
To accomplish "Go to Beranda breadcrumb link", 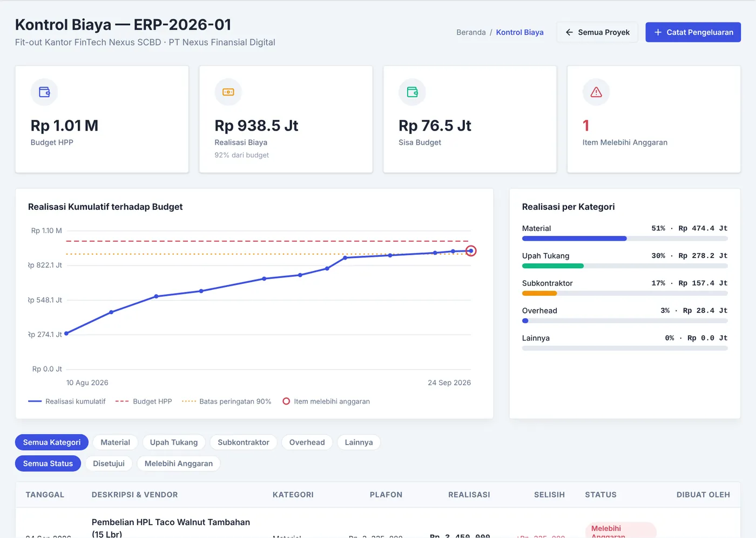I will tap(471, 32).
